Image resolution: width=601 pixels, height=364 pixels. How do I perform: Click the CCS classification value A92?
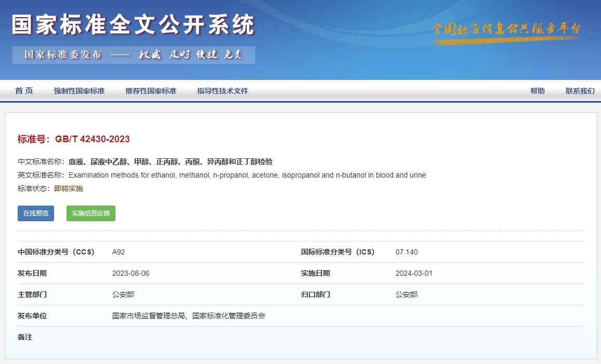(118, 252)
